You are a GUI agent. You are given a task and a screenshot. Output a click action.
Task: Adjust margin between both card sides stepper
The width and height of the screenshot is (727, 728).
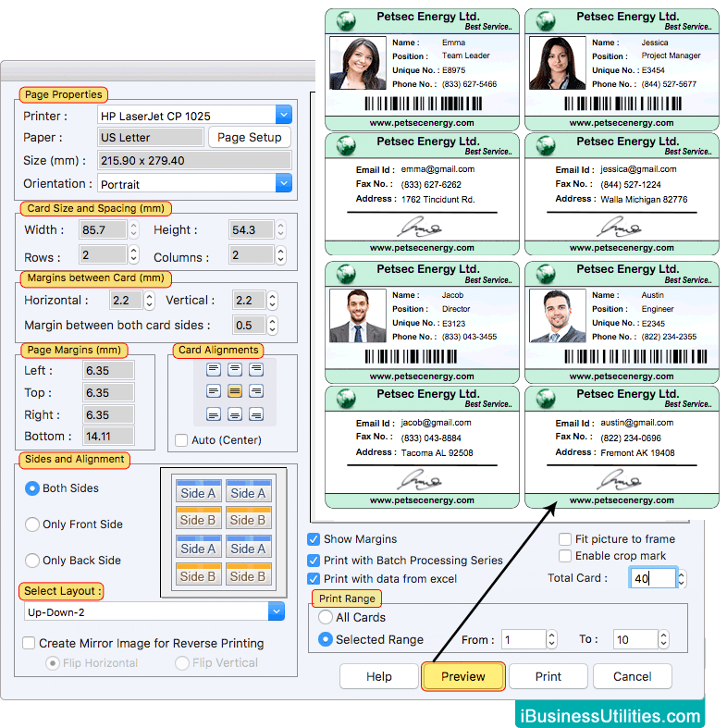273,325
